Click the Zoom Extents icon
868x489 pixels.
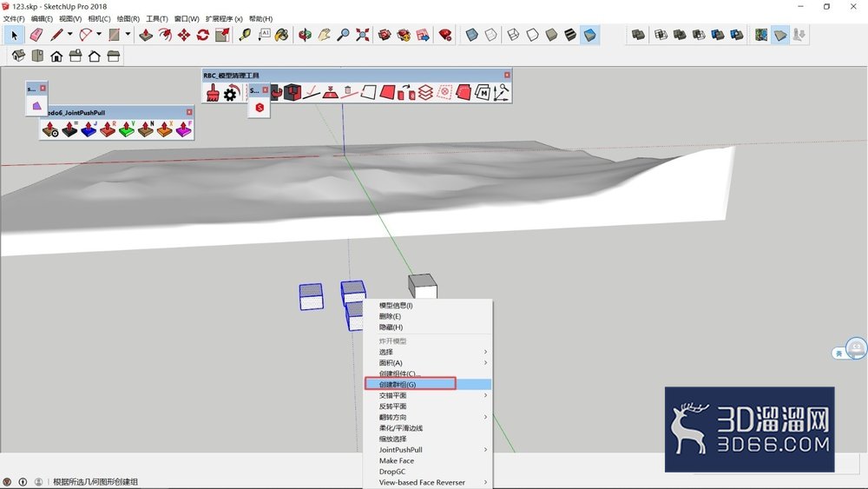click(363, 35)
